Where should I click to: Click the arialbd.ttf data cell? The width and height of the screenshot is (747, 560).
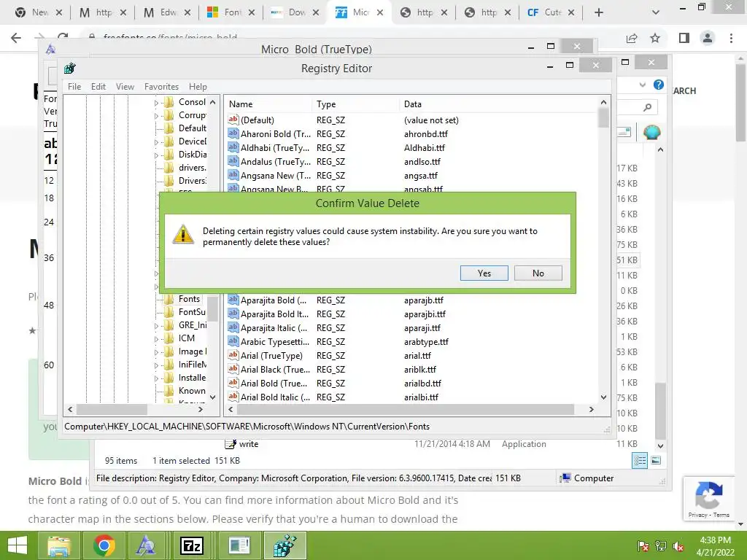(422, 384)
